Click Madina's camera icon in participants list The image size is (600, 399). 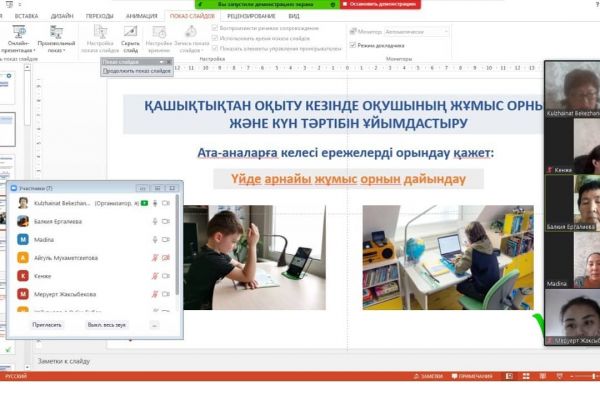click(166, 239)
